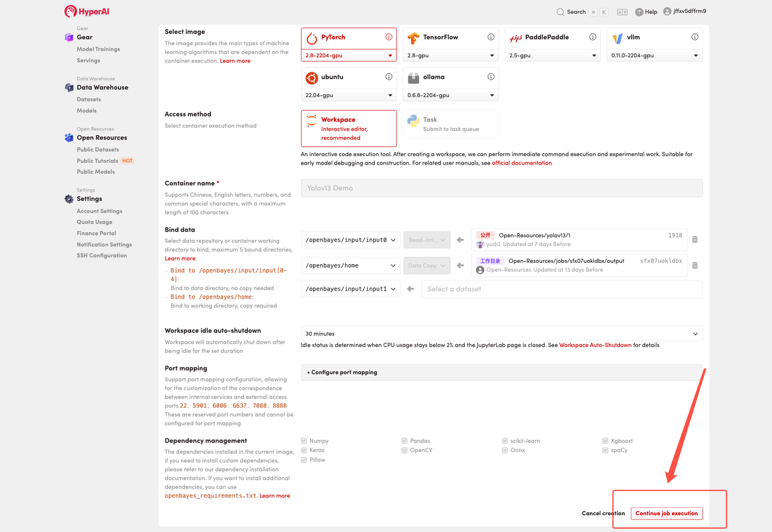772x532 pixels.
Task: Open the official documentation link
Action: click(522, 163)
